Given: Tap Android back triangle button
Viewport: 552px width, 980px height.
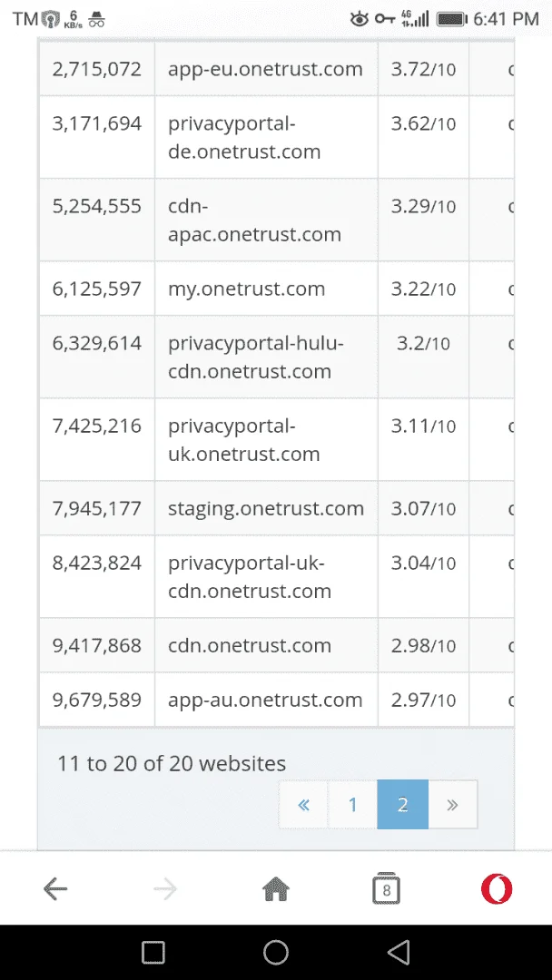Looking at the screenshot, I should 399,953.
